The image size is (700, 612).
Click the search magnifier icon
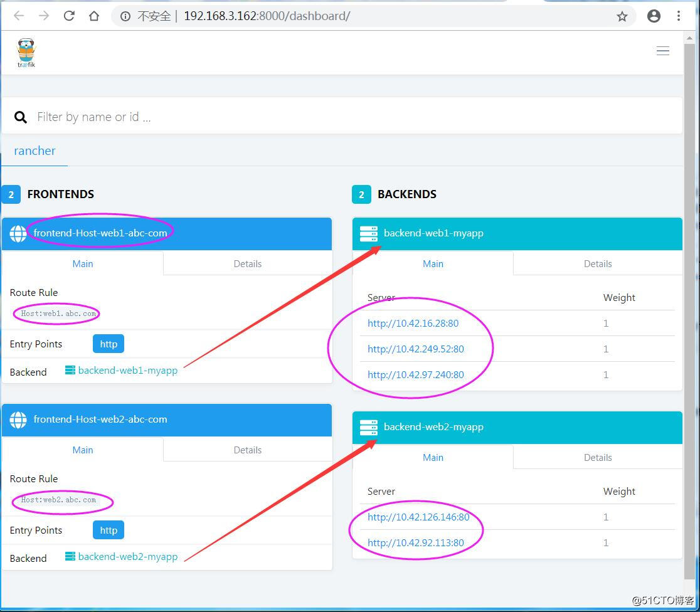pyautogui.click(x=21, y=117)
